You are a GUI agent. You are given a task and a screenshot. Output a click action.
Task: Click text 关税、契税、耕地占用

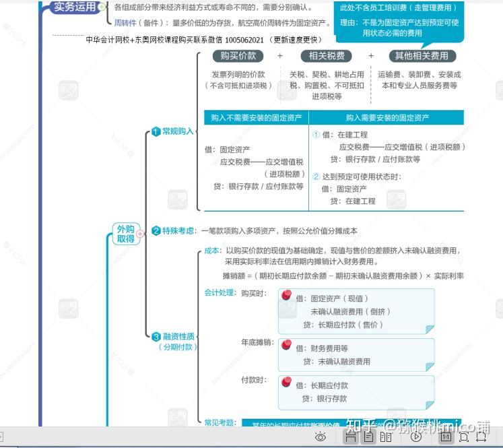[x=327, y=75]
